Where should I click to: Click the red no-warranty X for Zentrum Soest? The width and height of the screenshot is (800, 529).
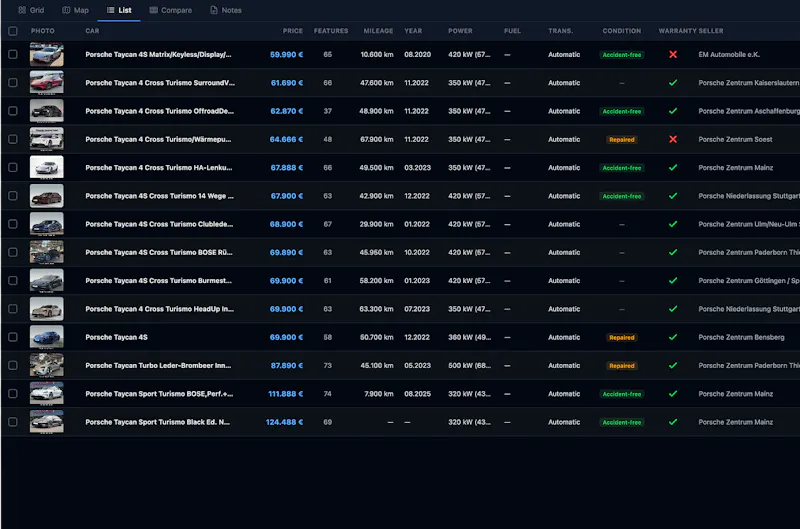point(673,139)
